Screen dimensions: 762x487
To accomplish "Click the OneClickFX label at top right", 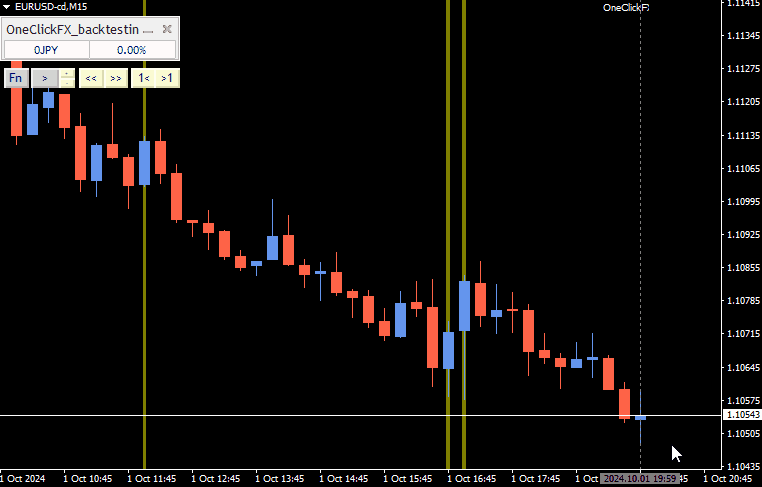I will tap(626, 8).
